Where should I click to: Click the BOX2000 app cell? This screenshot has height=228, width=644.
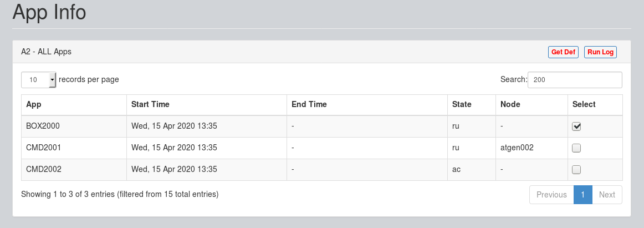74,126
